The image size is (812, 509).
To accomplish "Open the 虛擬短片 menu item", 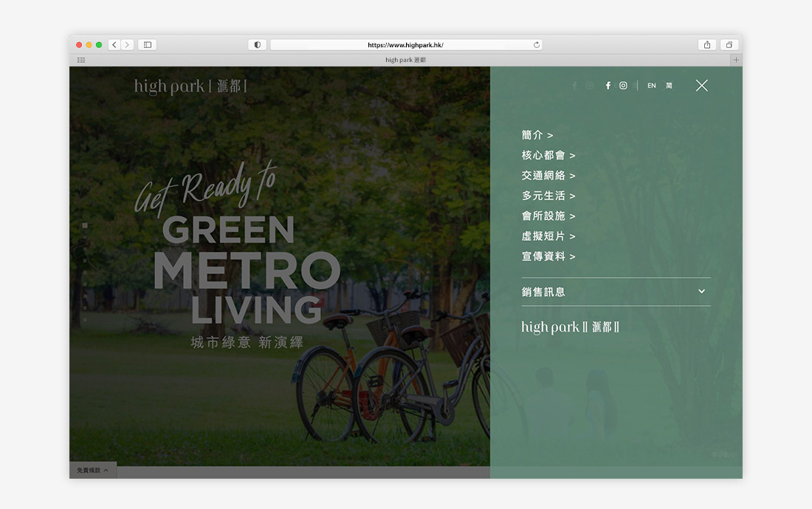I will (x=548, y=236).
